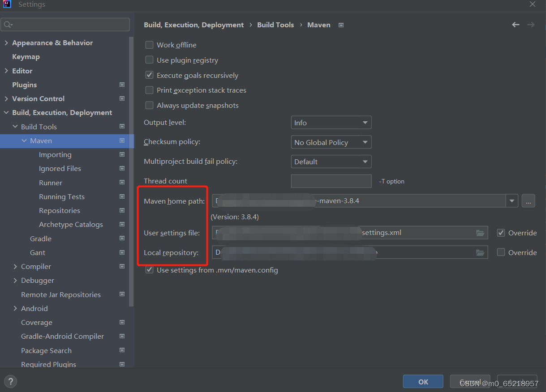Click project-level icon beside Ignored Files

tap(122, 169)
